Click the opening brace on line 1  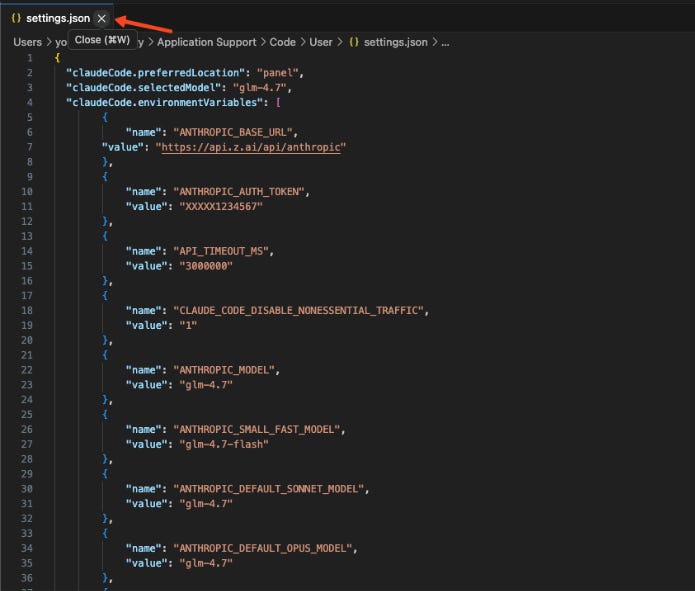[57, 58]
